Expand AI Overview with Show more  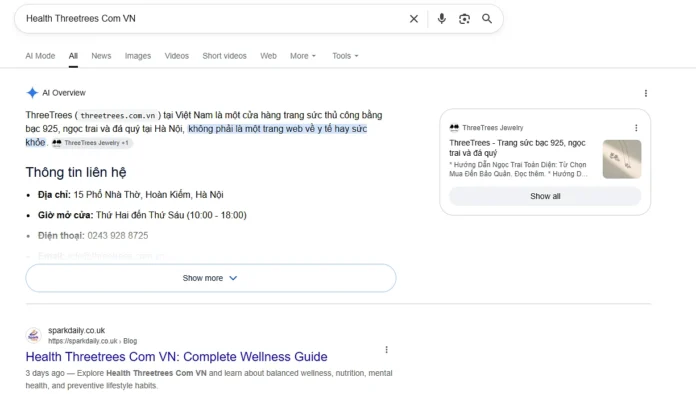pyautogui.click(x=211, y=278)
